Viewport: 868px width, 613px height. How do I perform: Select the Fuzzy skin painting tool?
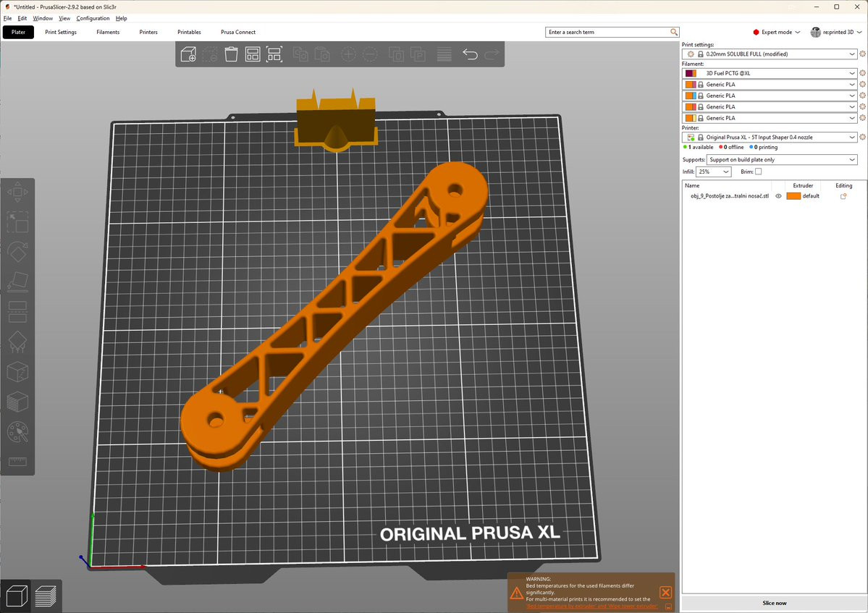point(17,402)
